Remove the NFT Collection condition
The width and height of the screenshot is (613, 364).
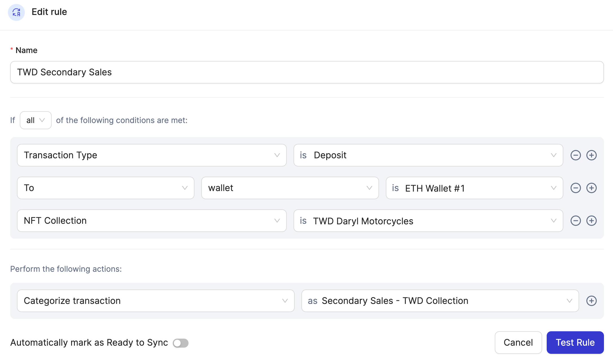click(x=575, y=221)
